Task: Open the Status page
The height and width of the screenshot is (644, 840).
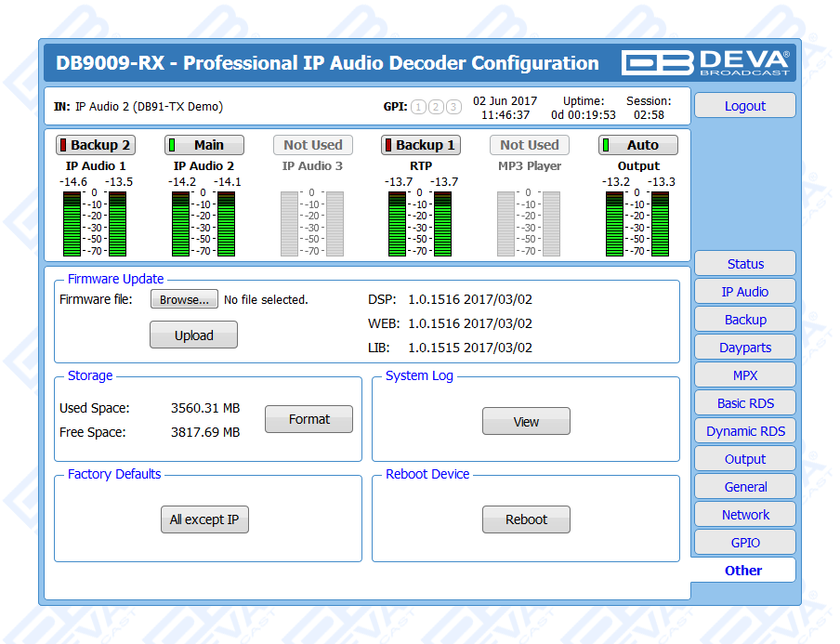Action: click(x=745, y=264)
